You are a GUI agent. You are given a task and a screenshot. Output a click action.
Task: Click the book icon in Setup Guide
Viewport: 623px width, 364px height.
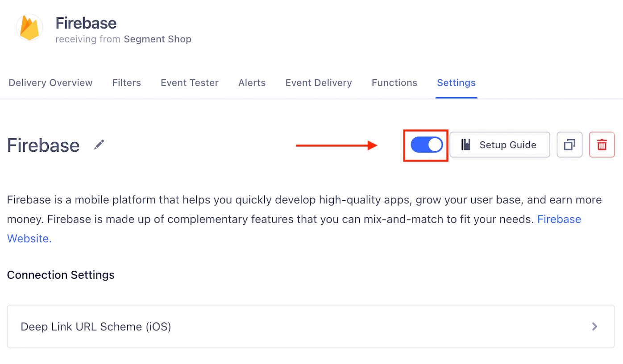tap(466, 145)
